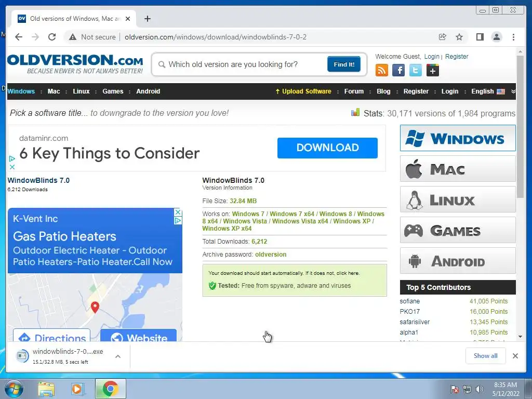532x399 pixels.
Task: Select the Windows nav menu item
Action: point(21,91)
